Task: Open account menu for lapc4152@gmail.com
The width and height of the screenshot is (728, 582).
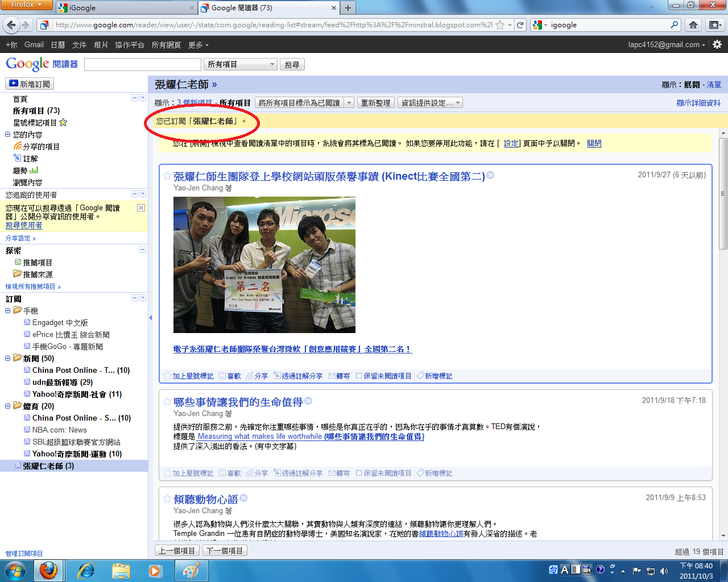Action: tap(667, 45)
